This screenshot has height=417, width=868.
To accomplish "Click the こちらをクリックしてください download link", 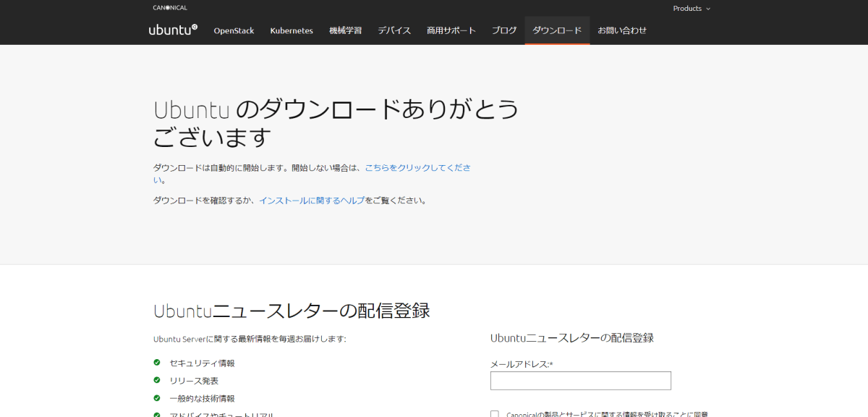I will pos(417,167).
